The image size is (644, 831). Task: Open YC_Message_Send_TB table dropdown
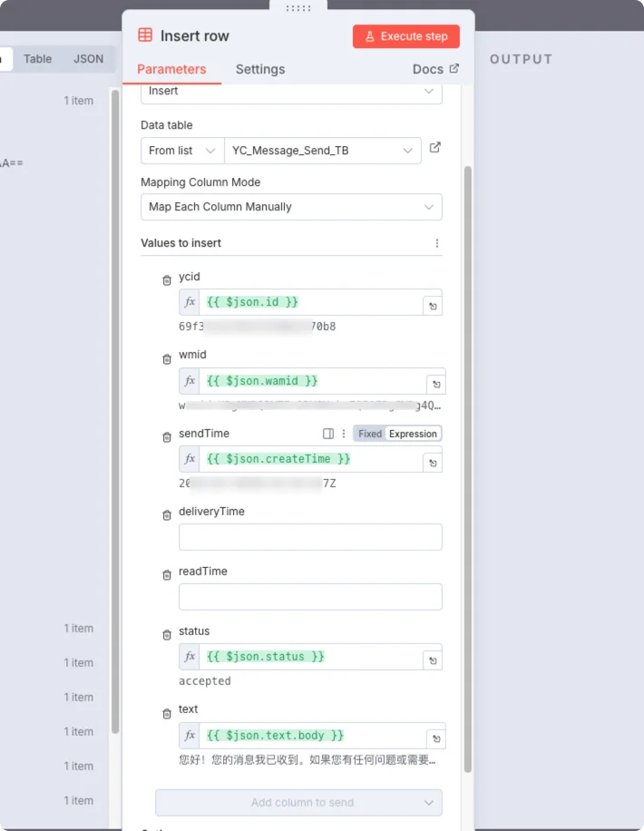point(323,151)
